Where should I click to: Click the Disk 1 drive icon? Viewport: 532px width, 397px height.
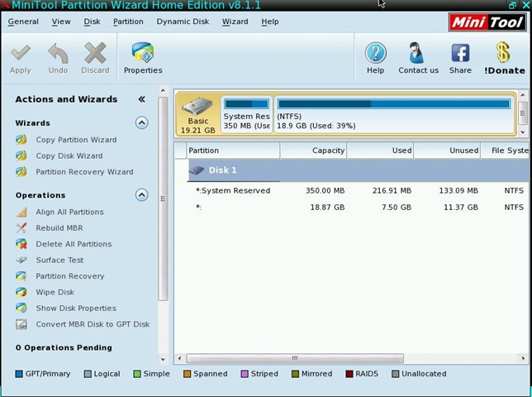(197, 170)
